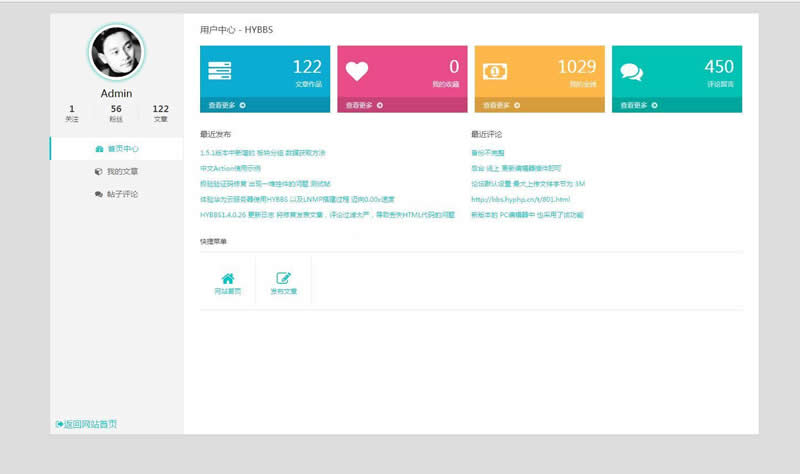Click the Admin profile avatar photo
The width and height of the screenshot is (800, 474).
pyautogui.click(x=116, y=53)
